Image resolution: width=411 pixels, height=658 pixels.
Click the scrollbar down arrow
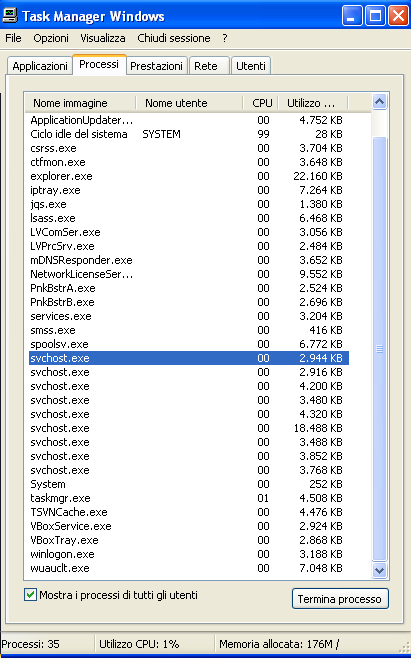pos(380,570)
